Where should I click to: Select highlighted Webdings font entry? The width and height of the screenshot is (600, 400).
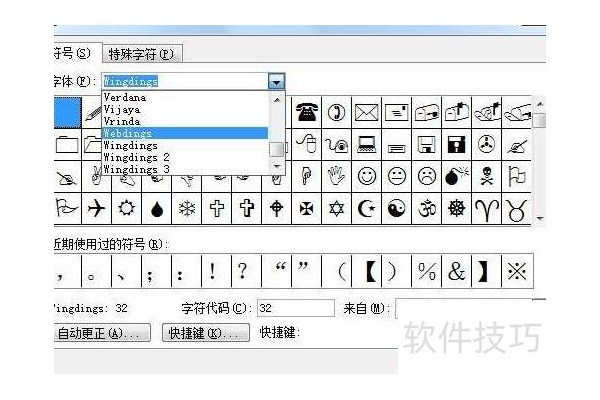[x=186, y=133]
